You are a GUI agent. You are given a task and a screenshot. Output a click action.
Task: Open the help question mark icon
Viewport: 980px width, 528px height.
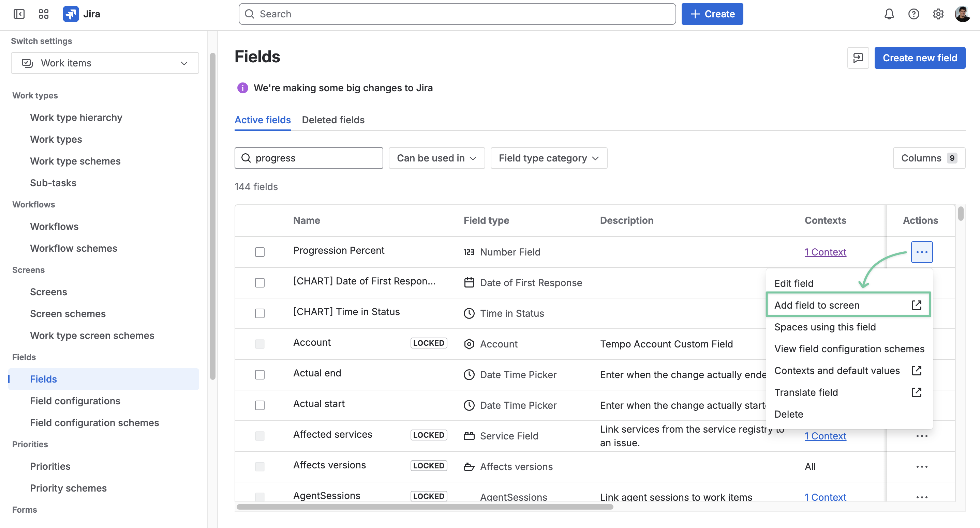pyautogui.click(x=914, y=14)
